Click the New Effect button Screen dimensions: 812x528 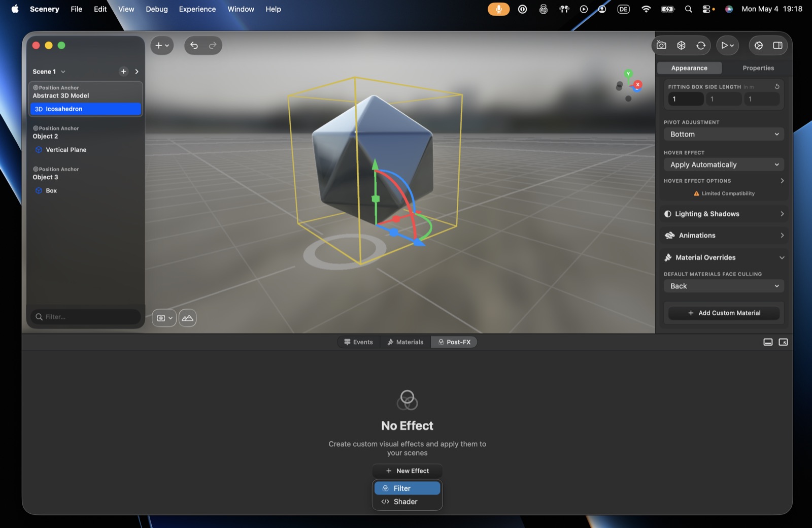point(407,471)
